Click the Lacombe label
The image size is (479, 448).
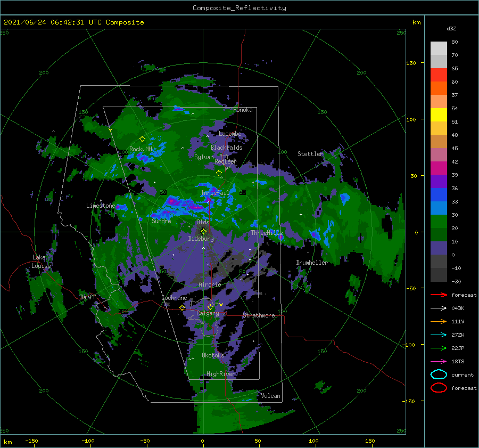click(x=230, y=134)
